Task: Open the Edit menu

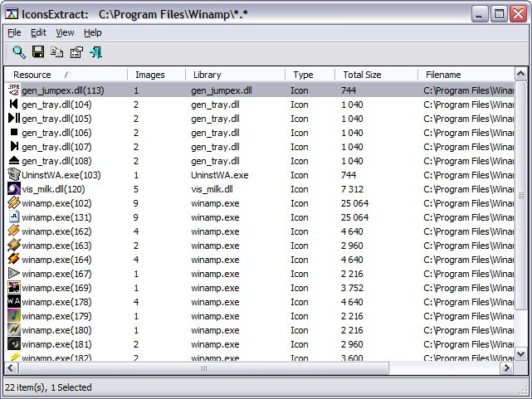Action: pyautogui.click(x=38, y=32)
